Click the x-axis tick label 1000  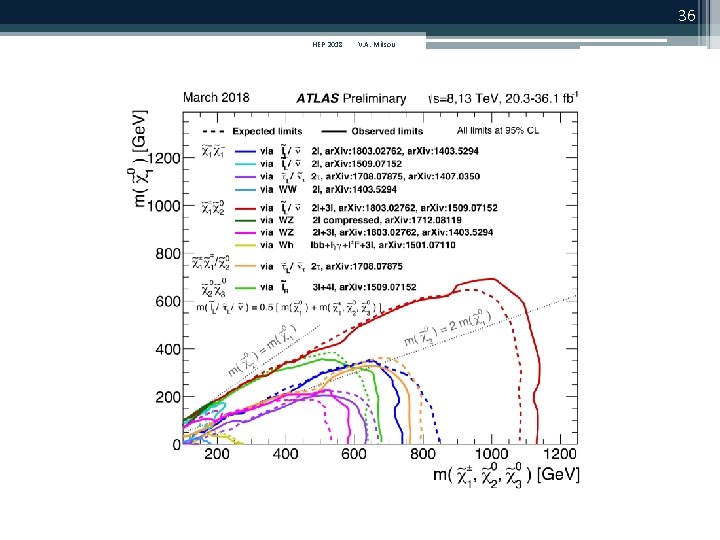(491, 454)
